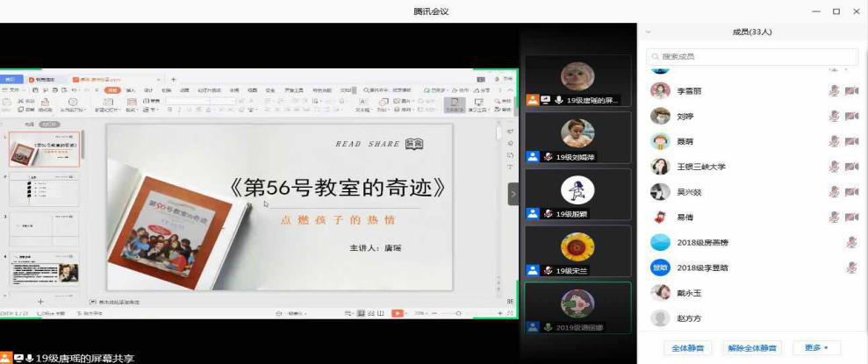Click the 19级殷颖 participant video avatar
The image size is (868, 364).
point(577,189)
